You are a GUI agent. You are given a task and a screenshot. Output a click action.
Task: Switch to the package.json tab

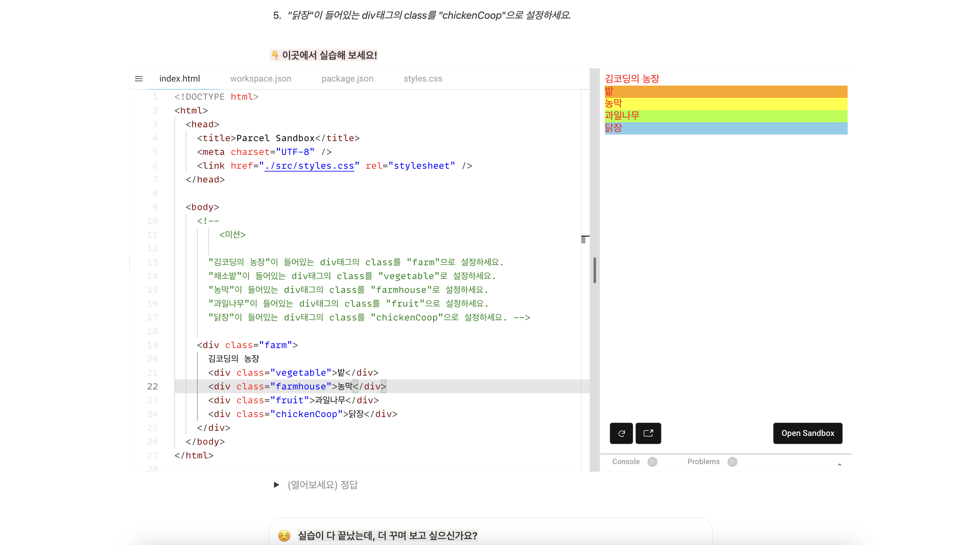coord(347,79)
